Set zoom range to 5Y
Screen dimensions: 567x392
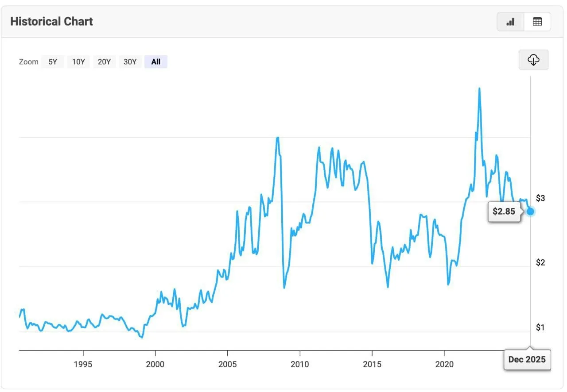pos(53,62)
